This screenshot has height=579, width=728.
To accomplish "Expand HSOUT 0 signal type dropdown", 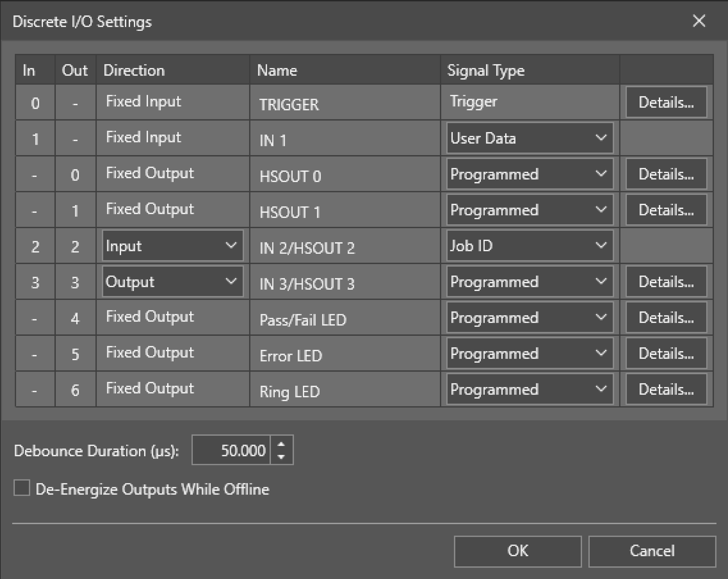I will pos(529,174).
